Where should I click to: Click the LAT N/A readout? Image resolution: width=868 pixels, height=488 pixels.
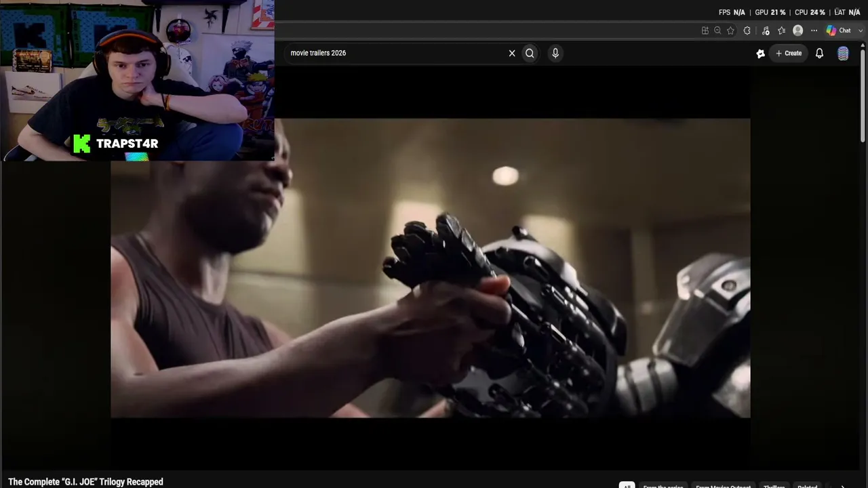[847, 12]
